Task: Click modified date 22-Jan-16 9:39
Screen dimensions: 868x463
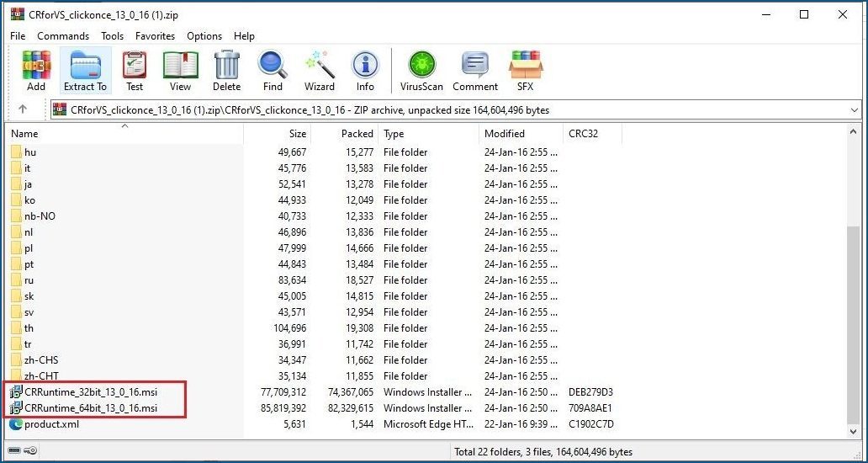Action: pyautogui.click(x=521, y=424)
